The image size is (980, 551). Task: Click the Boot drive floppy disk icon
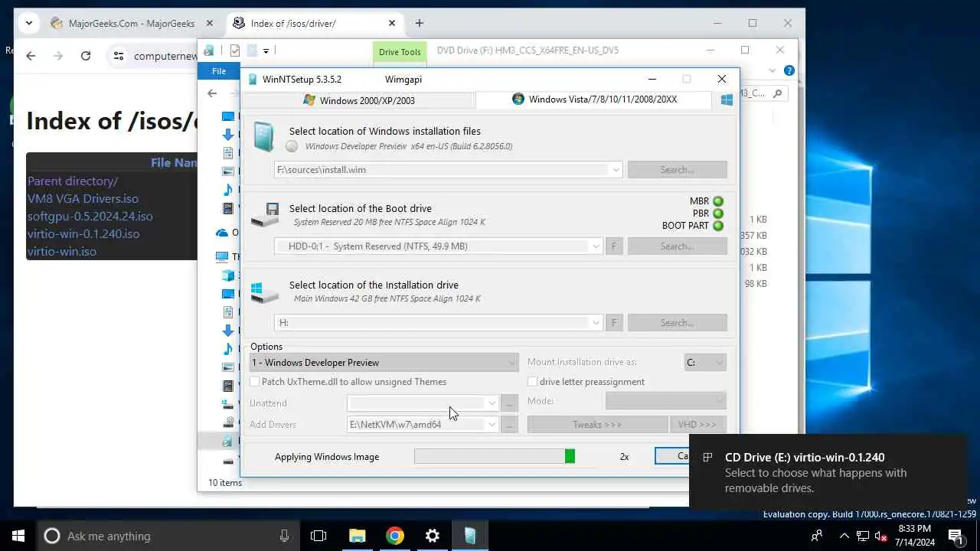(266, 215)
